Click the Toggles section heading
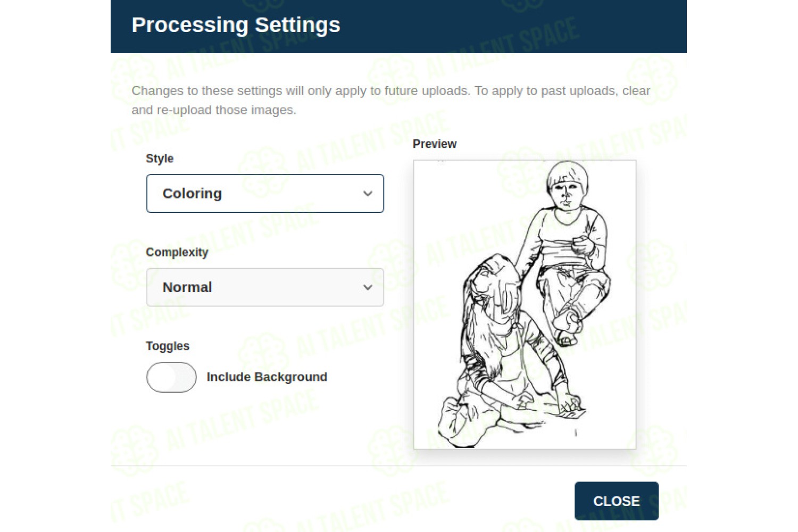Image resolution: width=798 pixels, height=532 pixels. pyautogui.click(x=168, y=346)
